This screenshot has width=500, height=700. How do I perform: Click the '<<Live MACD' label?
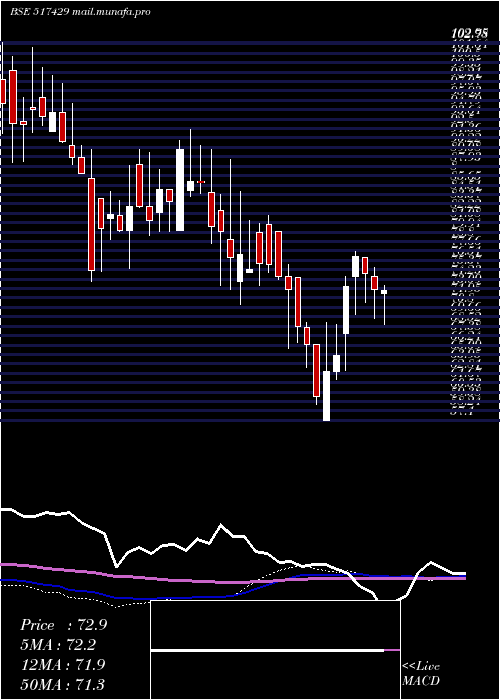tap(421, 674)
